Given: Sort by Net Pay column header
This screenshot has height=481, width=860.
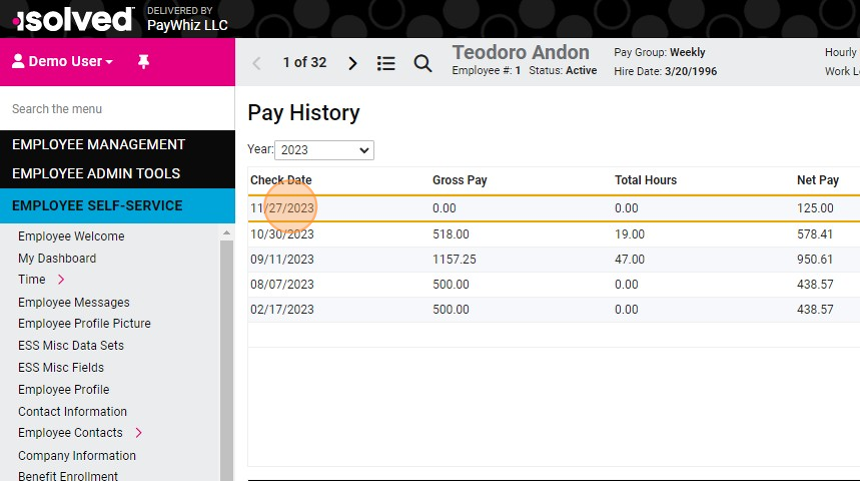Looking at the screenshot, I should point(818,180).
